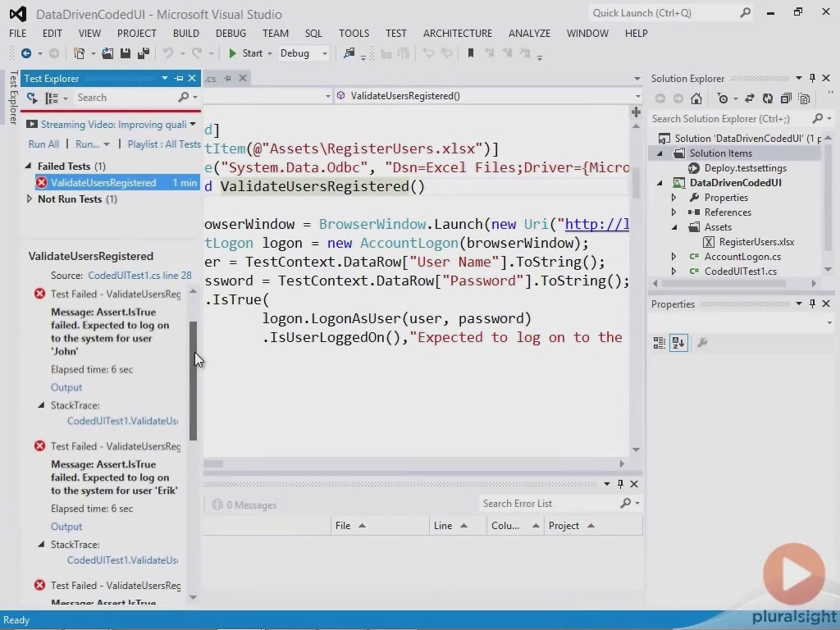Expand the References node in Solution Explorer
The width and height of the screenshot is (840, 630).
[x=674, y=212]
